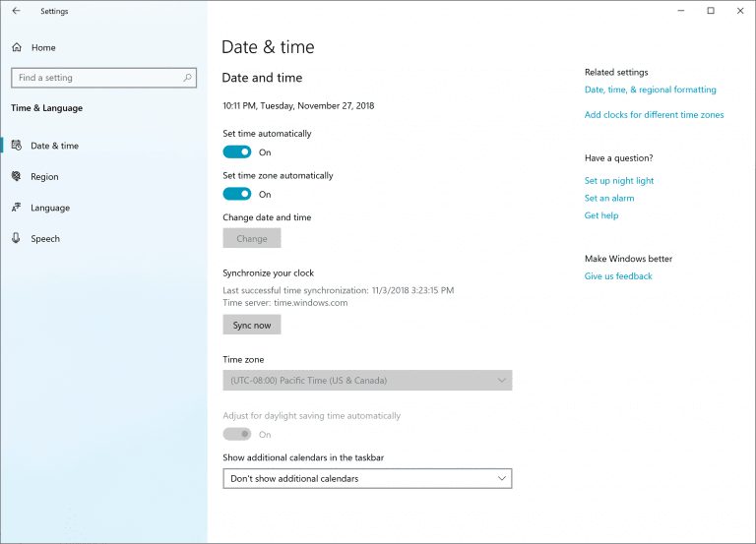The width and height of the screenshot is (756, 544).
Task: Click the Give us feedback link
Action: click(x=618, y=276)
